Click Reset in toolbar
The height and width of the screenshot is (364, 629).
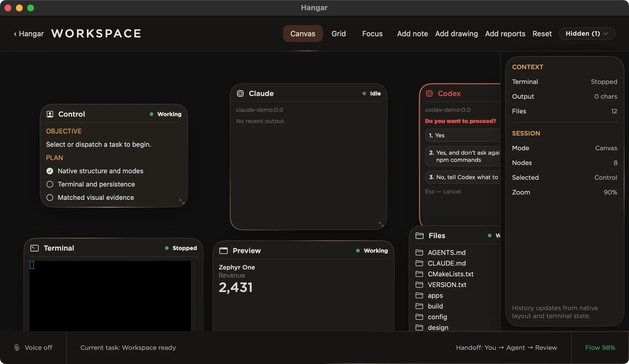click(x=542, y=33)
